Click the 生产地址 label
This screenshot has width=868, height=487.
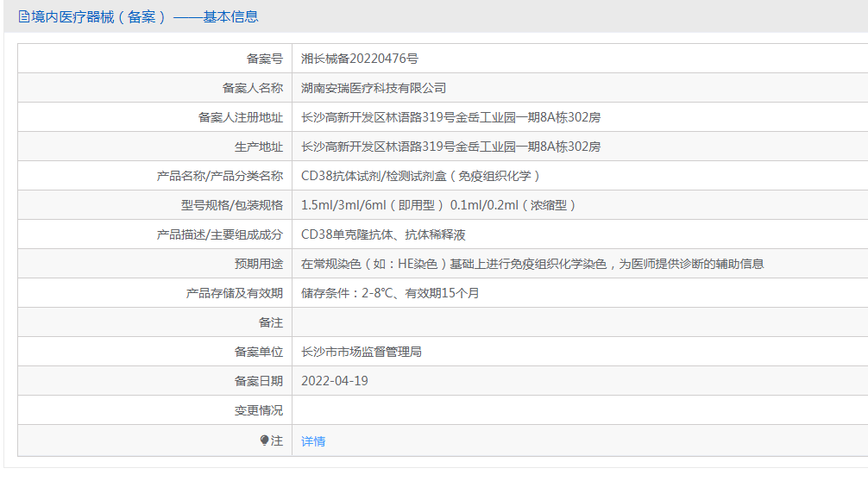[259, 147]
